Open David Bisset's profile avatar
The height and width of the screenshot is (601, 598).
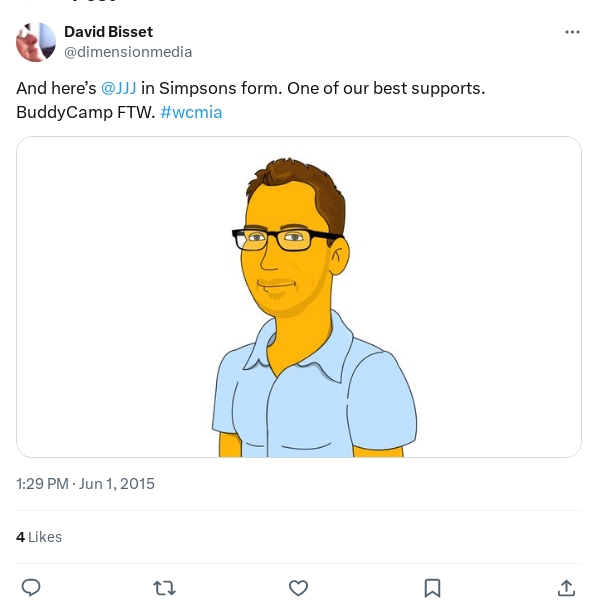[x=36, y=42]
